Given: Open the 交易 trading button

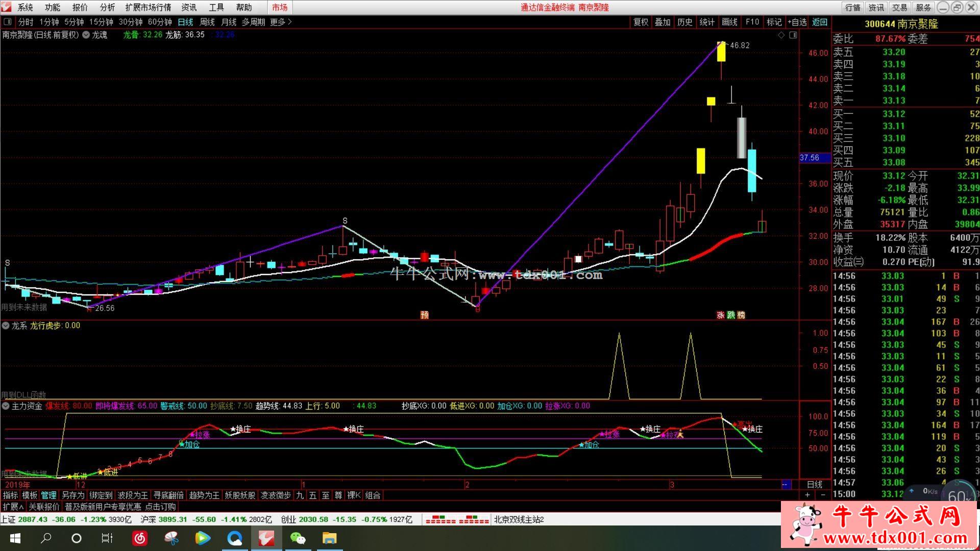Looking at the screenshot, I should (899, 7).
